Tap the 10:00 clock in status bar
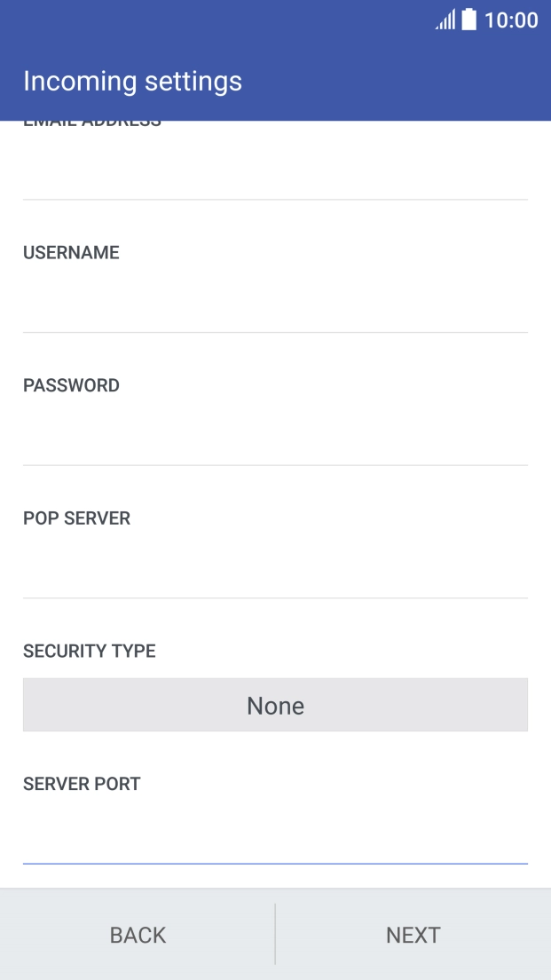This screenshot has width=551, height=980. click(511, 20)
